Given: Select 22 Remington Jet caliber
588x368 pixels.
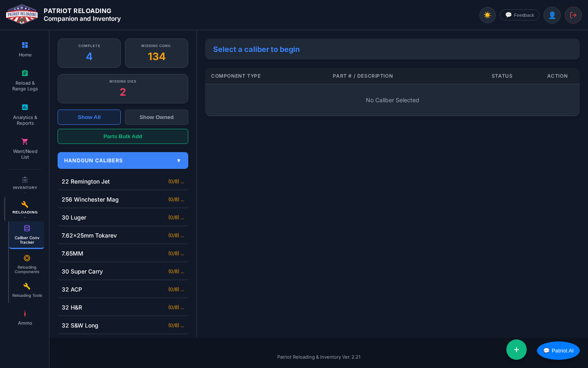Looking at the screenshot, I should pos(123,182).
